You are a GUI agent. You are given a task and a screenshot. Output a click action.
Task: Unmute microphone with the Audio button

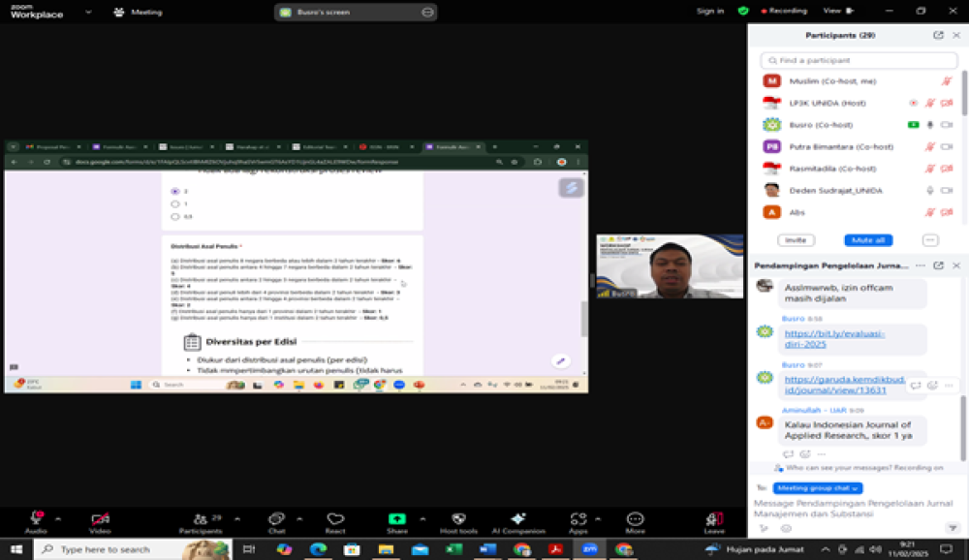[x=36, y=522]
